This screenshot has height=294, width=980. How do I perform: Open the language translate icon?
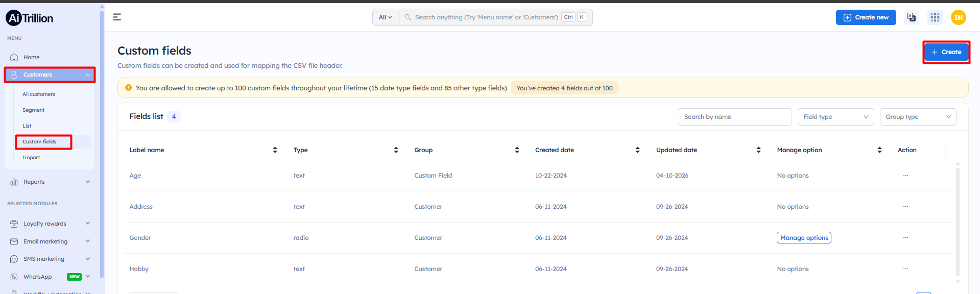tap(911, 17)
